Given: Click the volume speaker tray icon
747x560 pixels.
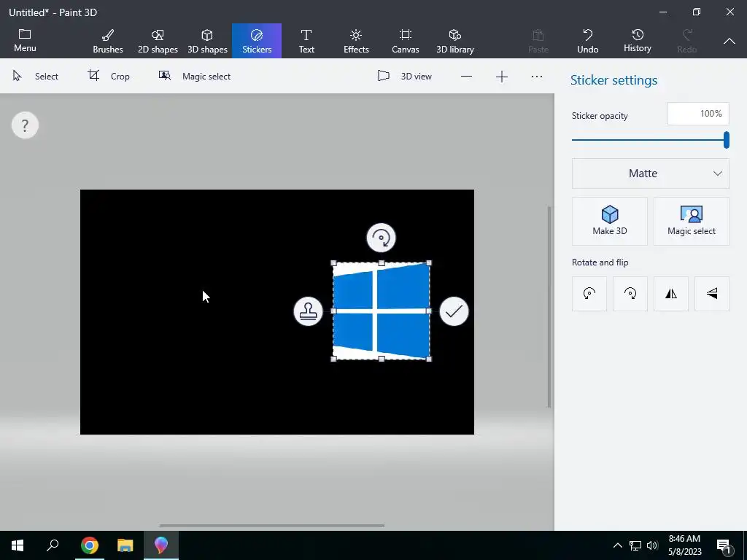Looking at the screenshot, I should click(652, 545).
